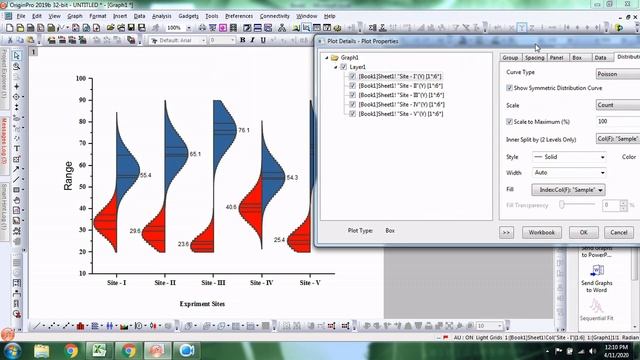640x360 pixels.
Task: Open the Analysis menu
Action: [162, 16]
